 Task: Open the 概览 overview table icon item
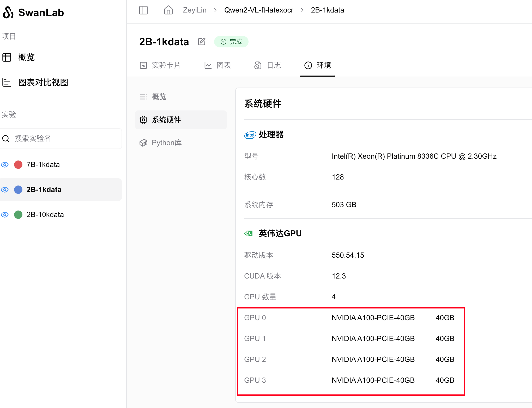18,57
